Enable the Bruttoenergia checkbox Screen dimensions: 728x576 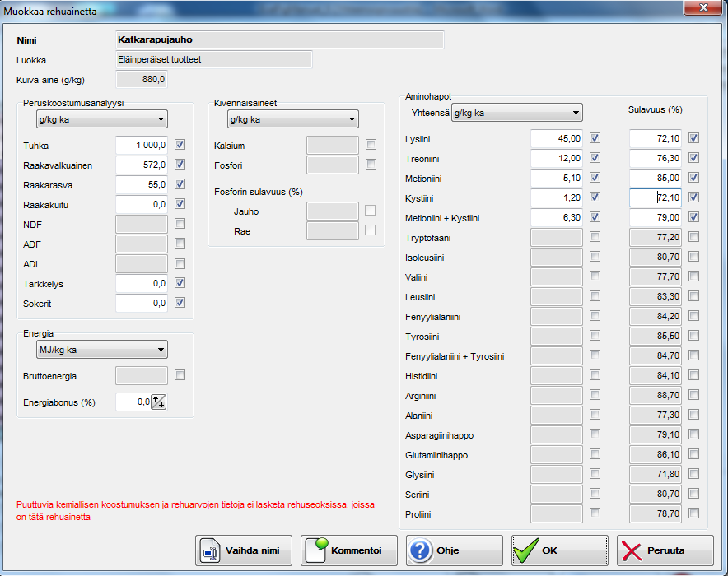pyautogui.click(x=180, y=374)
